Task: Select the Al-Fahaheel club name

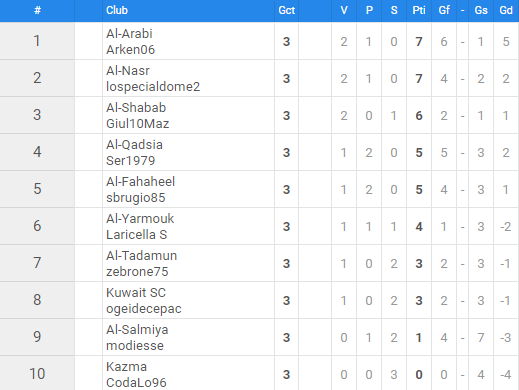Action: [140, 182]
